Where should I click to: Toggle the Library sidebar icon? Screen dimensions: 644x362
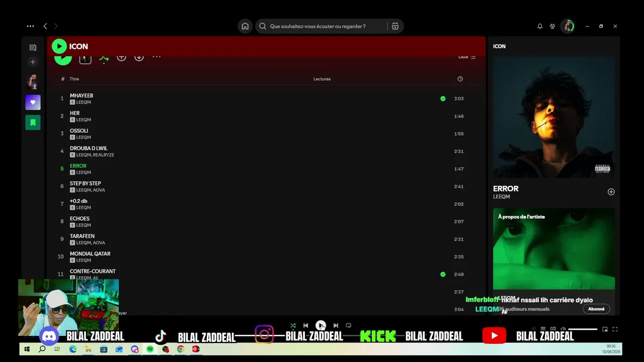[x=33, y=47]
